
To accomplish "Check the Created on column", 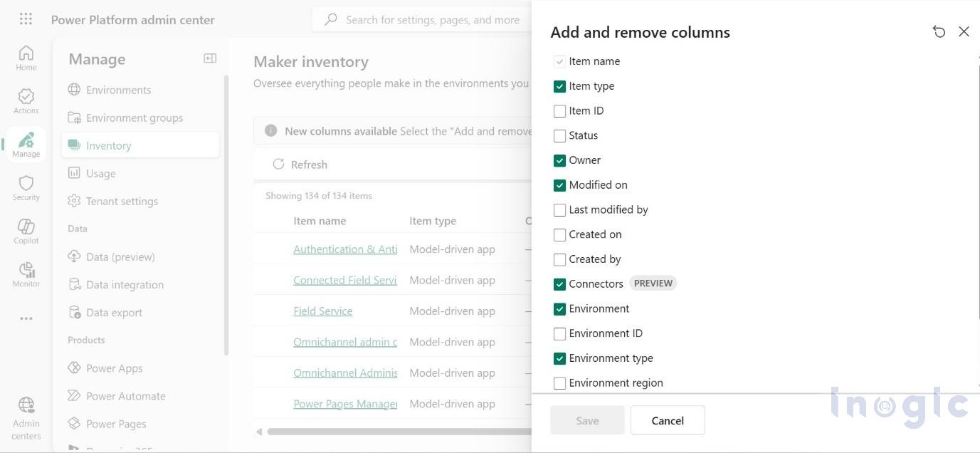I will pyautogui.click(x=559, y=234).
